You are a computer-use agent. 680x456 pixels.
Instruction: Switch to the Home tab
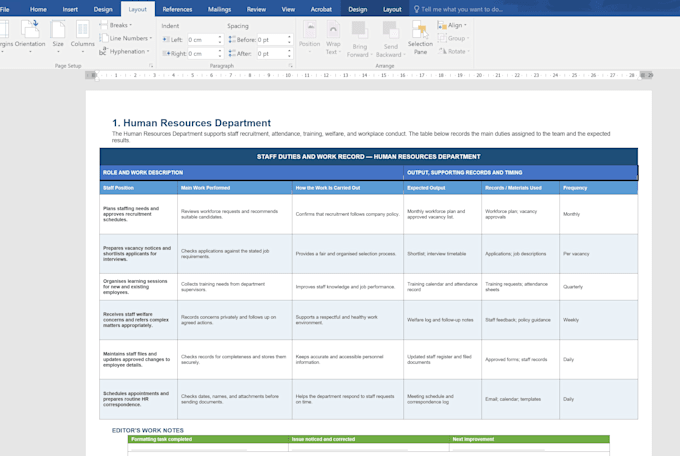coord(38,9)
